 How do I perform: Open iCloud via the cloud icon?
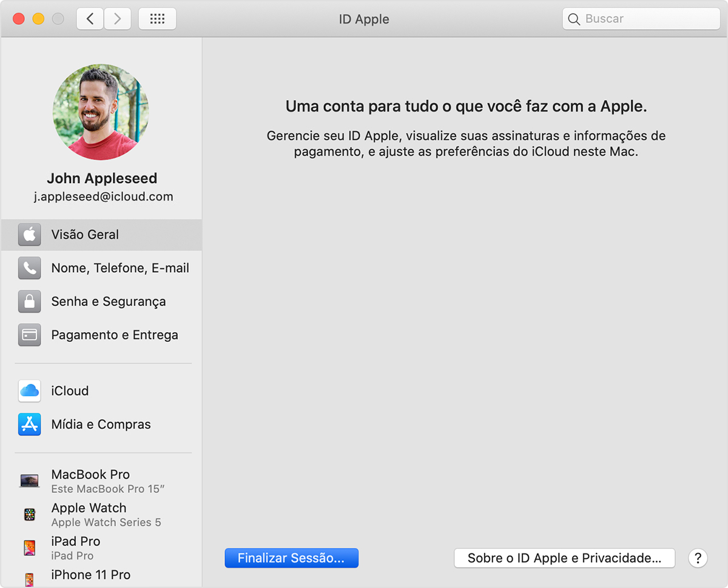point(29,391)
